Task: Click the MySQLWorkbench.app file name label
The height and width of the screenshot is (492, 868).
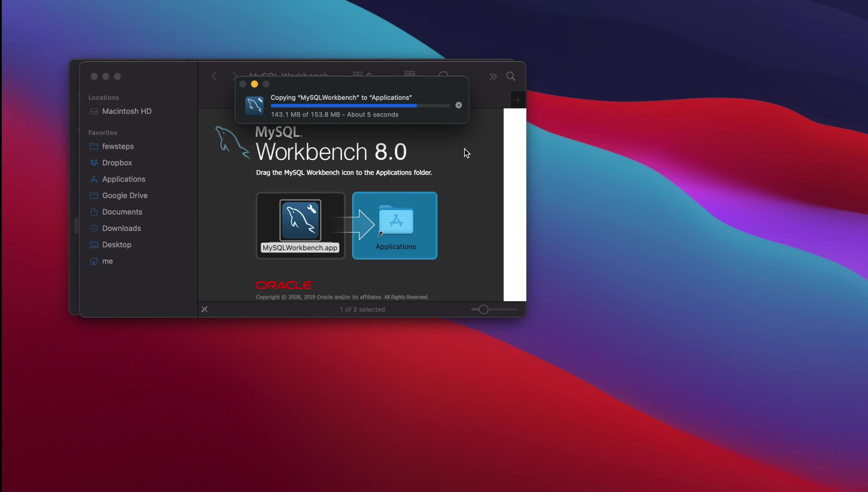Action: point(300,248)
